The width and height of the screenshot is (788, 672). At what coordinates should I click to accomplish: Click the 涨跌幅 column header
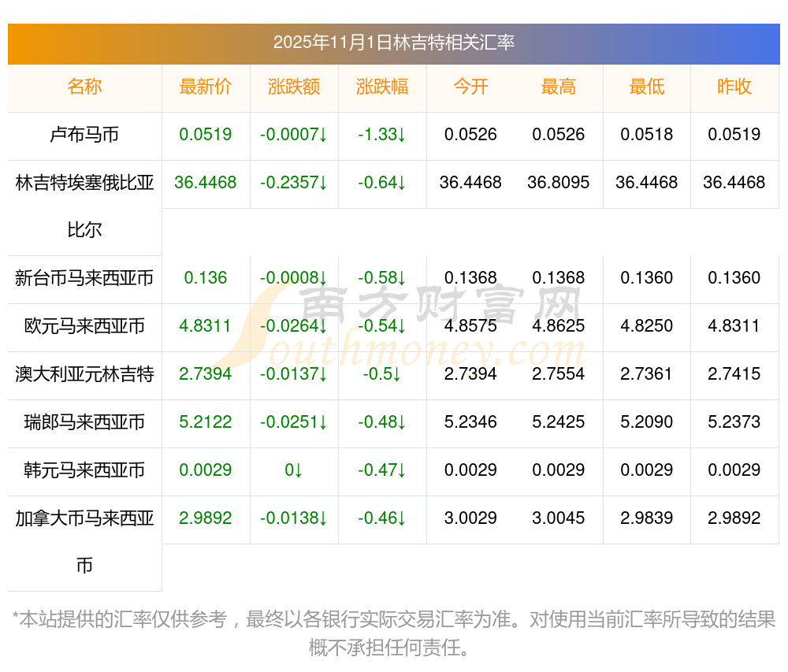pyautogui.click(x=382, y=87)
